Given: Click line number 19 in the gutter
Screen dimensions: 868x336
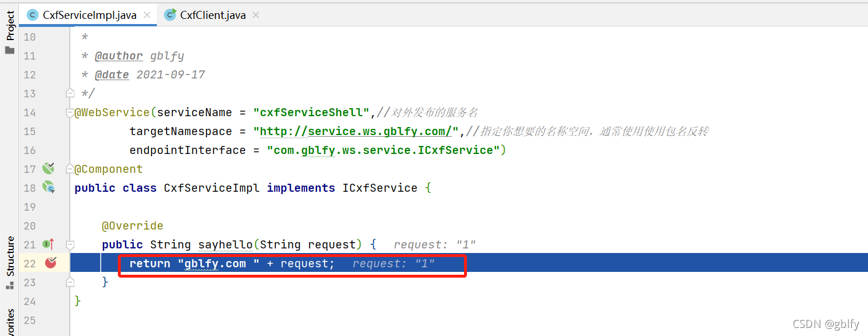Looking at the screenshot, I should [30, 207].
